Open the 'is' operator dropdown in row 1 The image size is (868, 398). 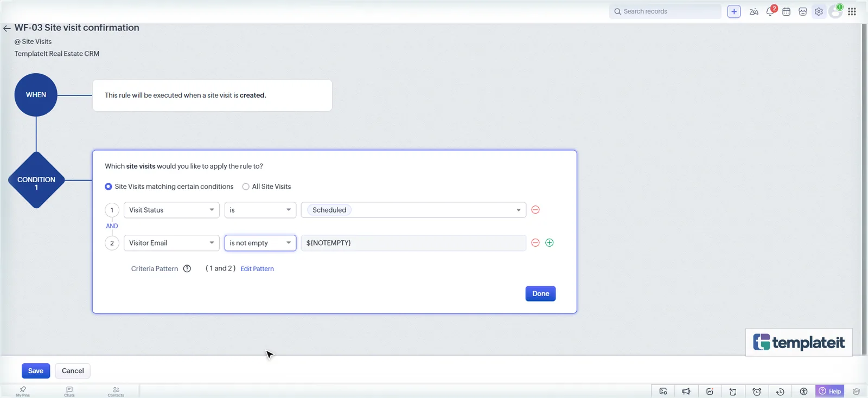point(260,210)
